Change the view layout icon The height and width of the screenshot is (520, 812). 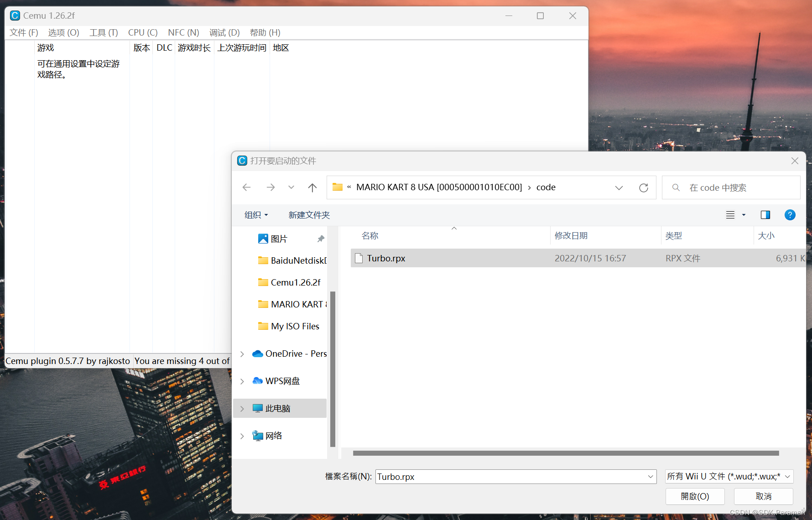tap(730, 215)
